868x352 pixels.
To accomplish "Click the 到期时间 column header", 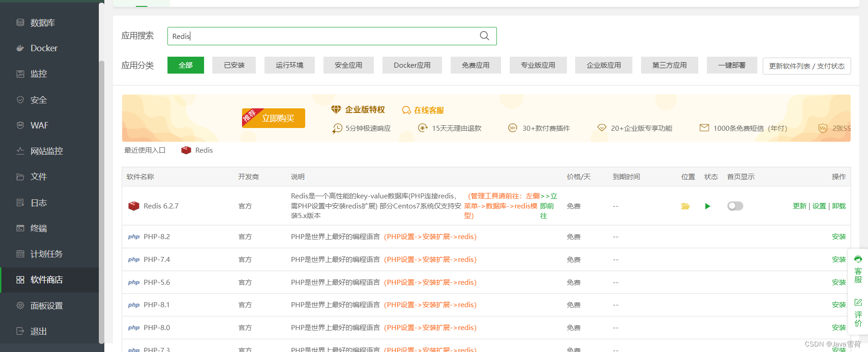I will point(626,177).
